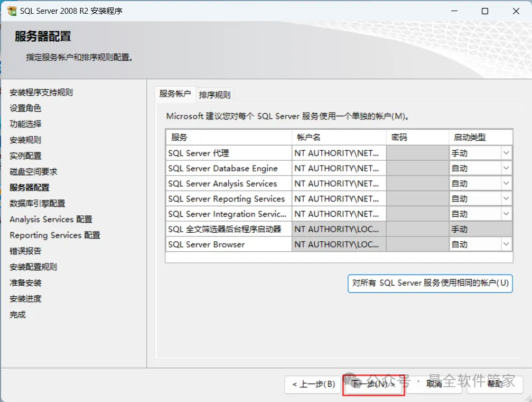This screenshot has width=532, height=402.
Task: Click Analysis Services 配置 step in sidebar
Action: pos(51,219)
